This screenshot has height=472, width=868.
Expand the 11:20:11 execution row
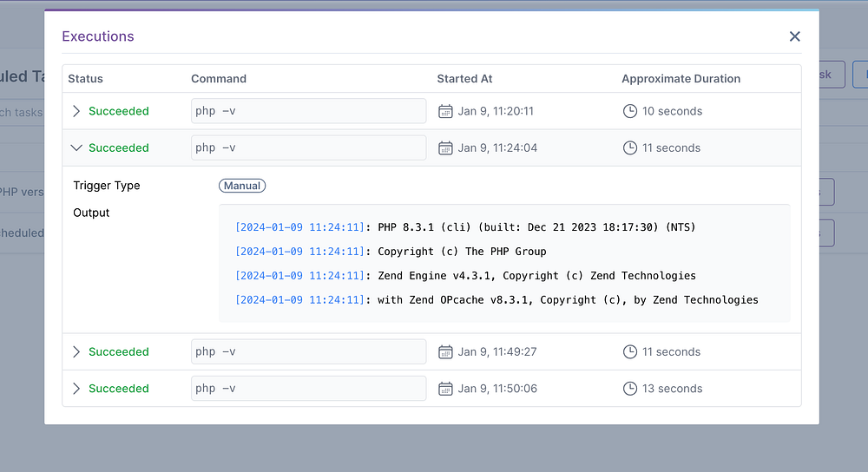pyautogui.click(x=76, y=111)
